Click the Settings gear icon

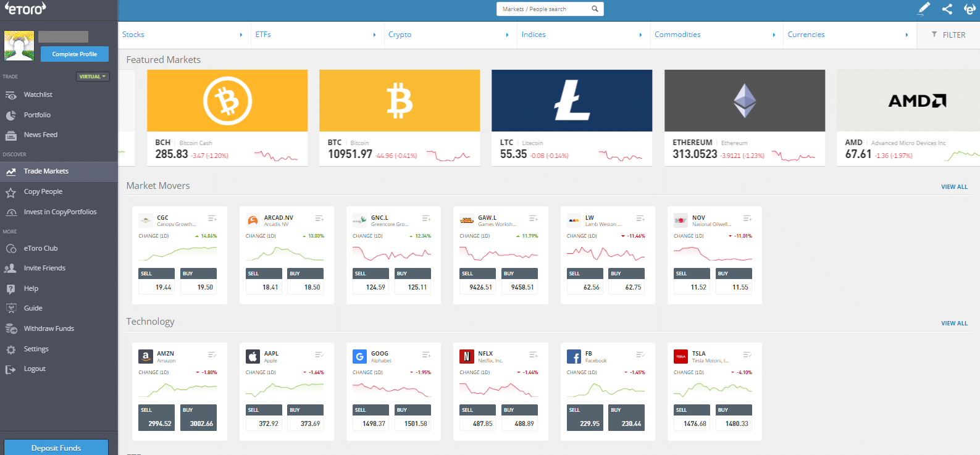(10, 349)
